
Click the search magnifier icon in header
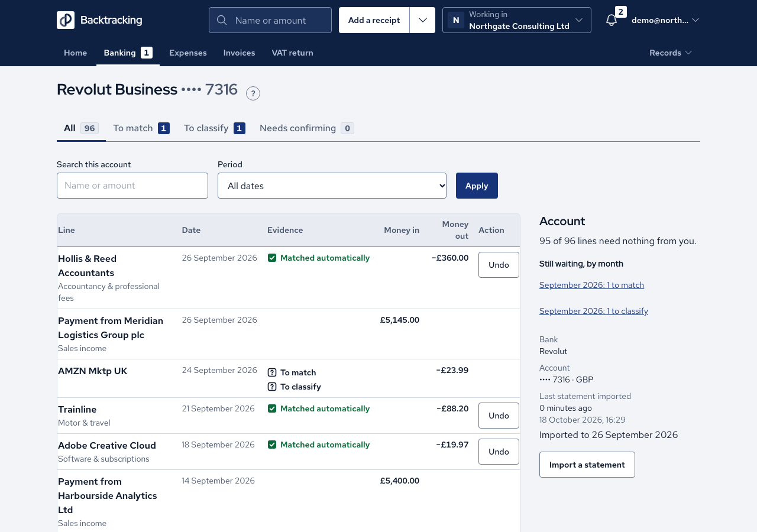pos(222,20)
